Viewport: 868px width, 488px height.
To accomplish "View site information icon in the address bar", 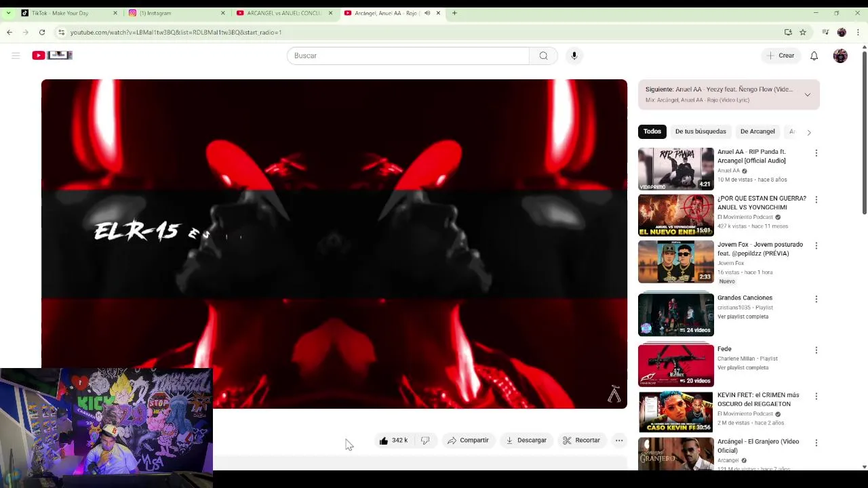I will (x=61, y=32).
